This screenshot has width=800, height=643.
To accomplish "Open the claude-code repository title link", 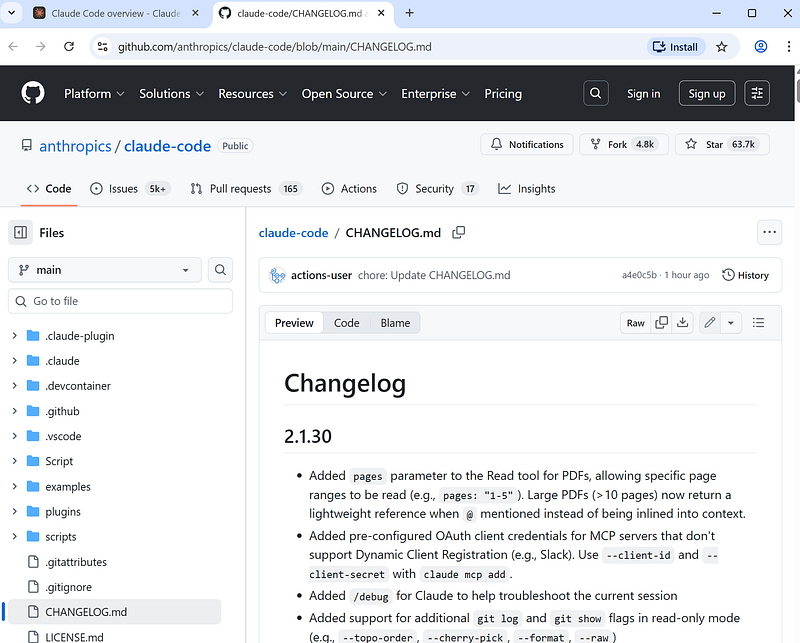I will [x=167, y=146].
